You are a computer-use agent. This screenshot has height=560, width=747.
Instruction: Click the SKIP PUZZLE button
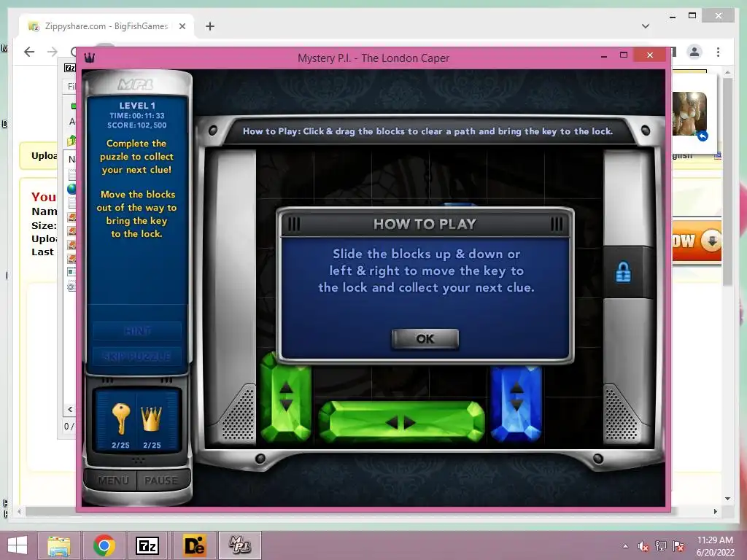(x=137, y=356)
